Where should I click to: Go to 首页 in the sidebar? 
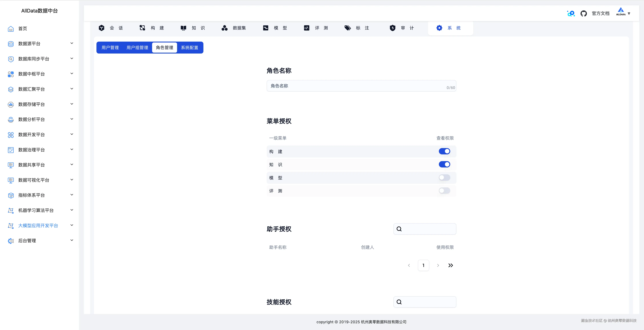[23, 28]
